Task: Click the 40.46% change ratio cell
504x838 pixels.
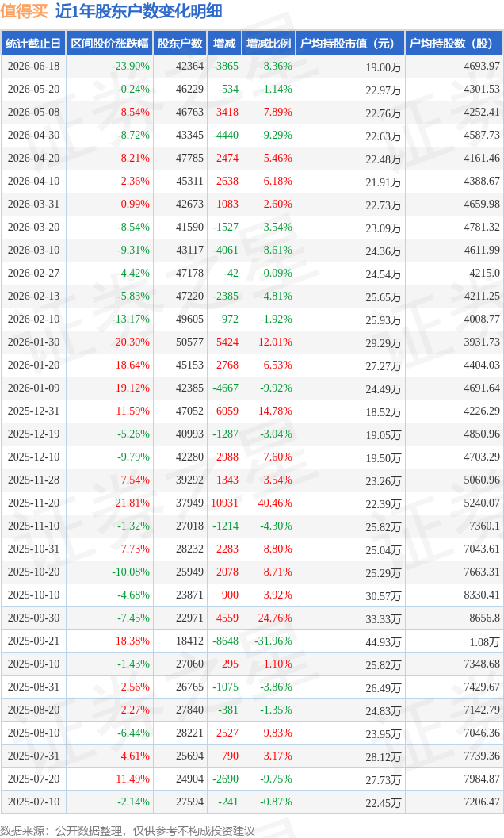Action: point(275,503)
